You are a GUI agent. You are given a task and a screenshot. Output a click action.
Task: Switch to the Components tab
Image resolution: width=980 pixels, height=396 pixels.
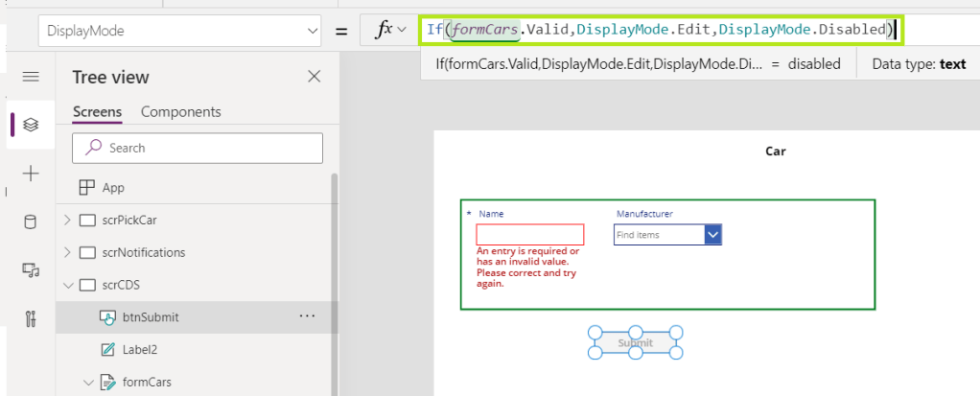(x=180, y=112)
